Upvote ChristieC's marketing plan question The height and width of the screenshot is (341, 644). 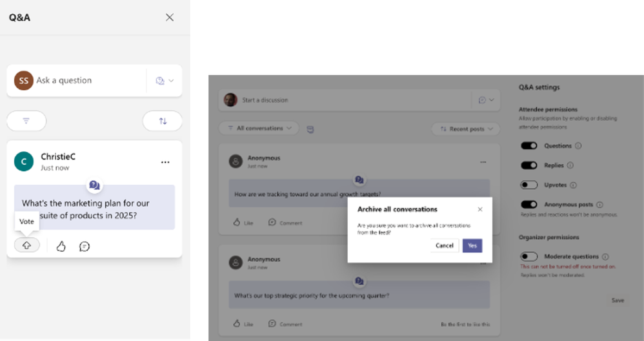pos(26,245)
